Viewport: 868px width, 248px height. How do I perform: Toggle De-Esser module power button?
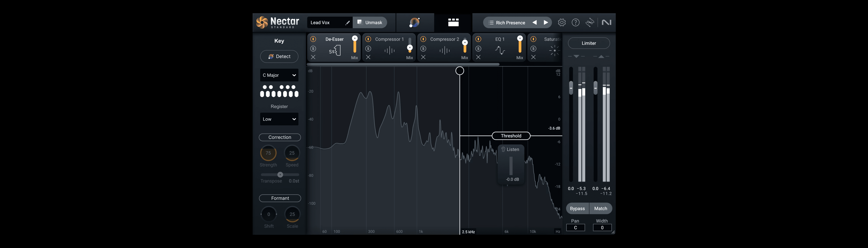pos(313,39)
